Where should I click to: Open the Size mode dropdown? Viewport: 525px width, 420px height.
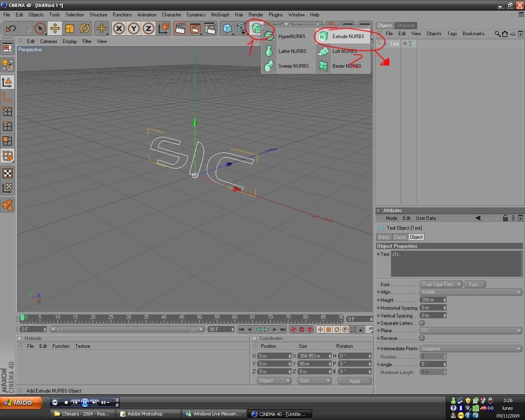click(x=314, y=381)
